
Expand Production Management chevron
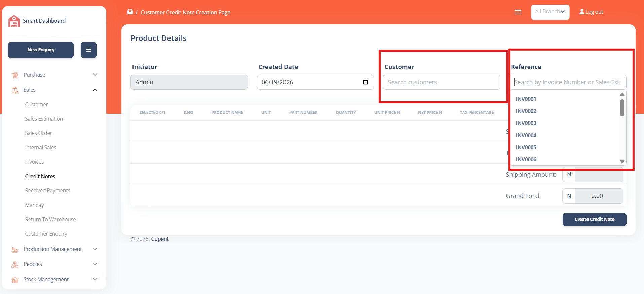coord(95,249)
